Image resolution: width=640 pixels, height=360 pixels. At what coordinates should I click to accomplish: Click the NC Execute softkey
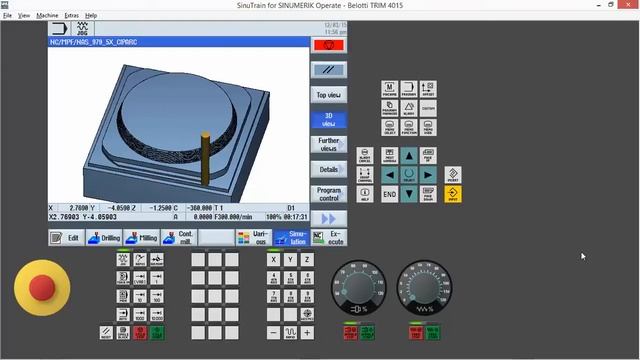click(329, 238)
